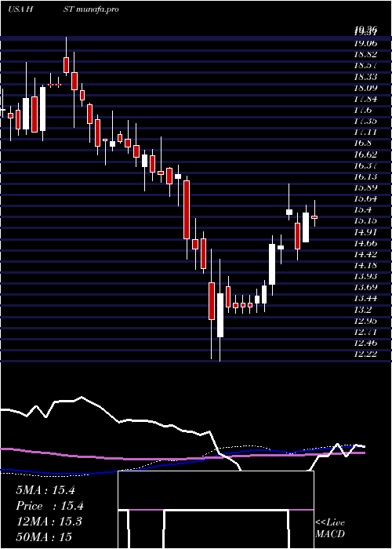
Task: Click the 18.09 axis value
Action: pos(365,88)
